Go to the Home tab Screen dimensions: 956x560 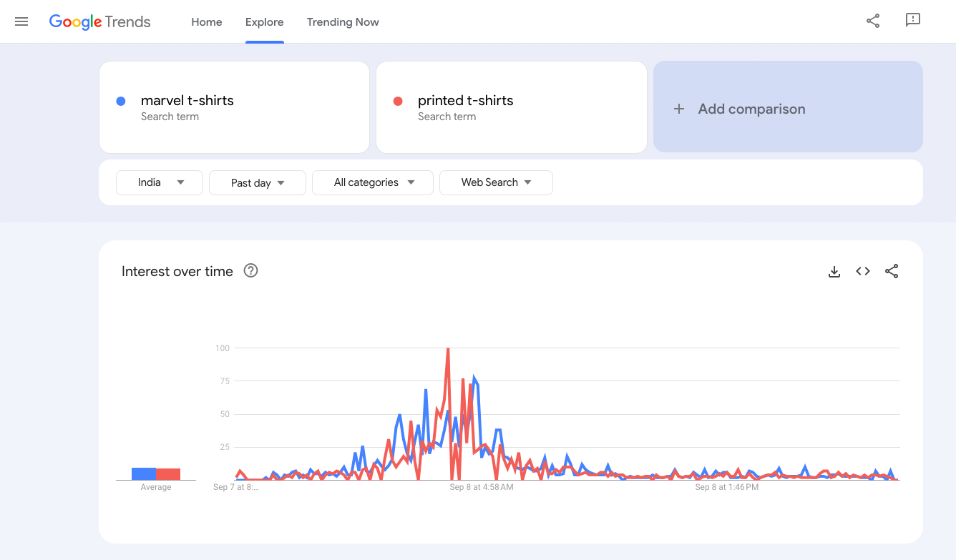point(207,22)
